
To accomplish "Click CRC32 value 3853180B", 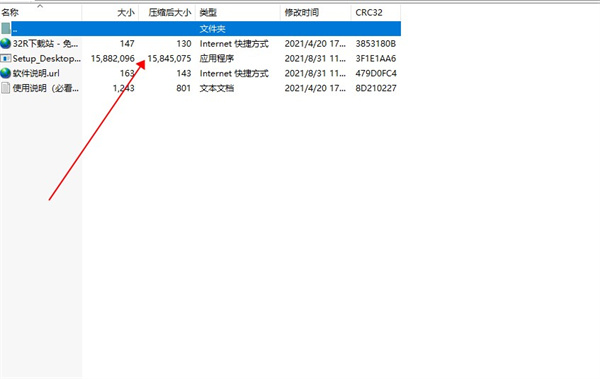I will coord(376,44).
